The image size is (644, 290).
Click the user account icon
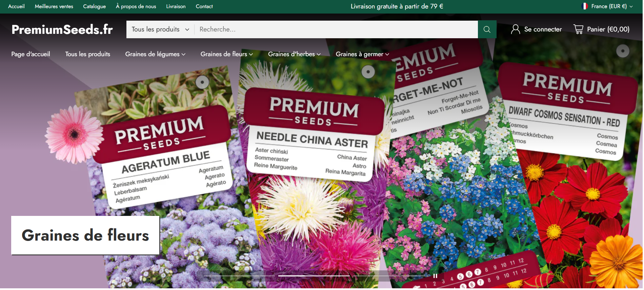(516, 29)
